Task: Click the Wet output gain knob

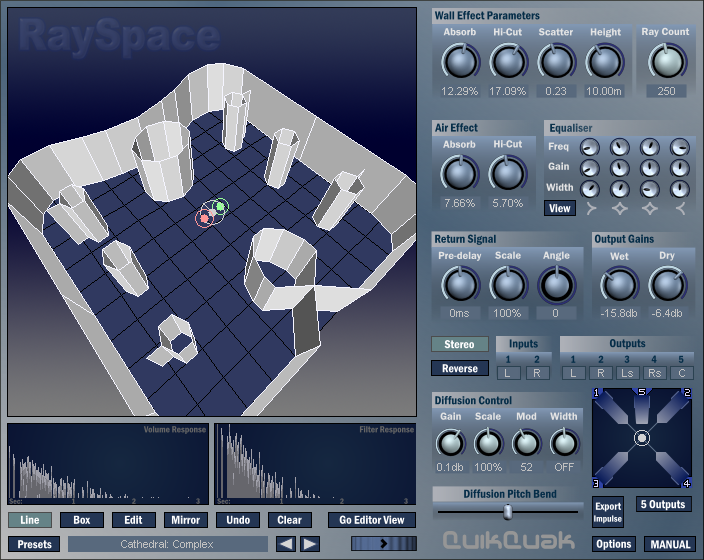Action: [x=619, y=285]
